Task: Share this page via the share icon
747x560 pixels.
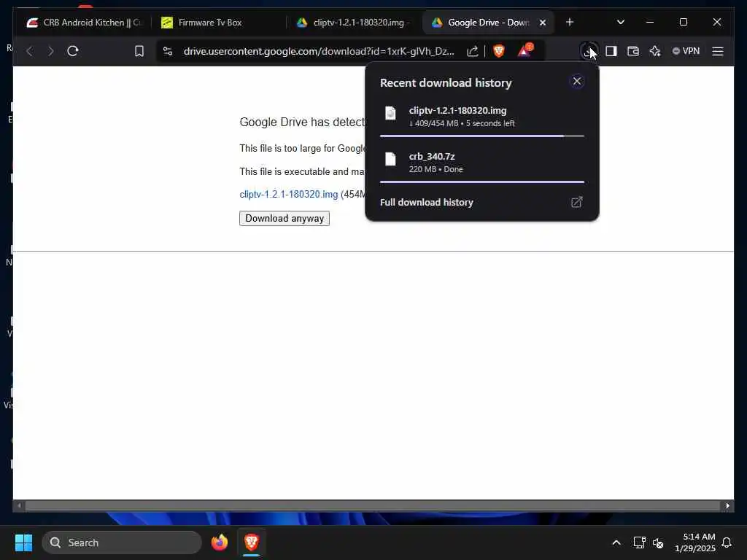Action: click(x=472, y=51)
